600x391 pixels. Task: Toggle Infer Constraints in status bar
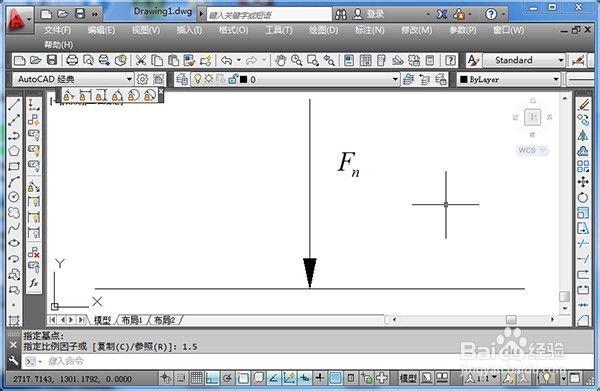pyautogui.click(x=166, y=378)
